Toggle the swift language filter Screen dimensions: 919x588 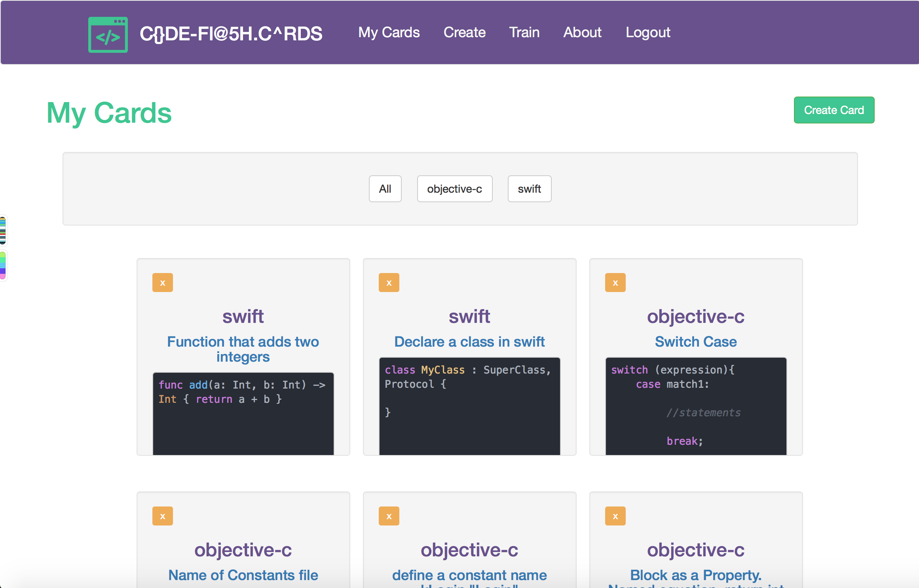tap(529, 189)
